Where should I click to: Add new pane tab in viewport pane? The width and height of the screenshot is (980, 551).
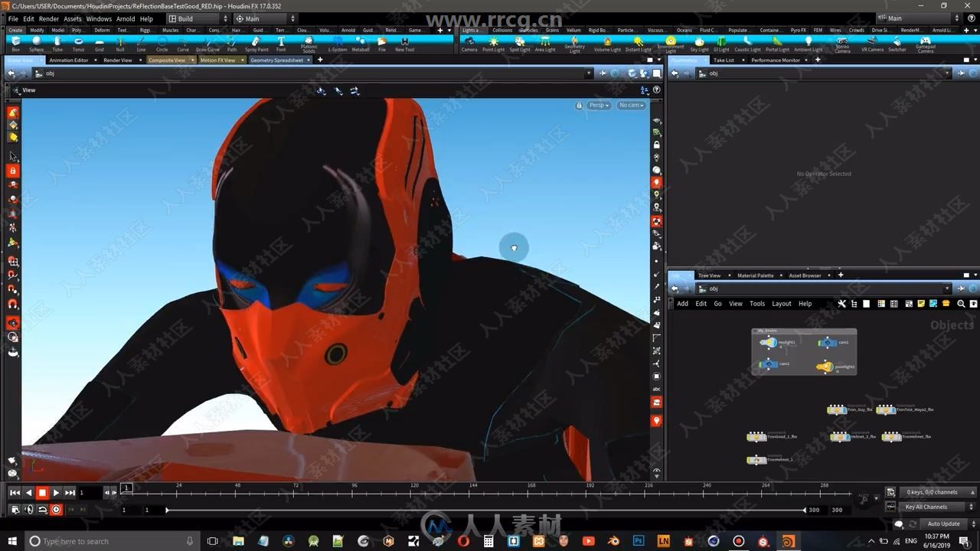(x=320, y=60)
